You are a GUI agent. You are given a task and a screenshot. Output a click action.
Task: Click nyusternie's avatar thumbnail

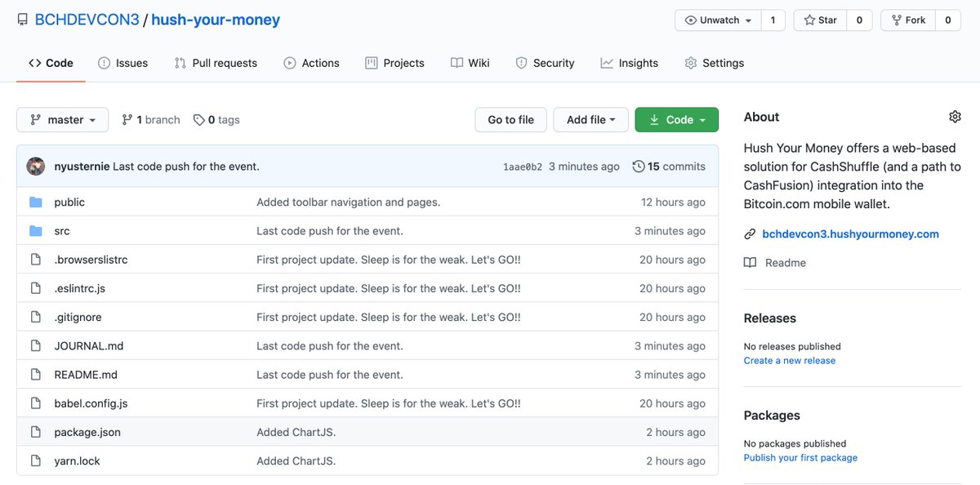click(x=36, y=167)
